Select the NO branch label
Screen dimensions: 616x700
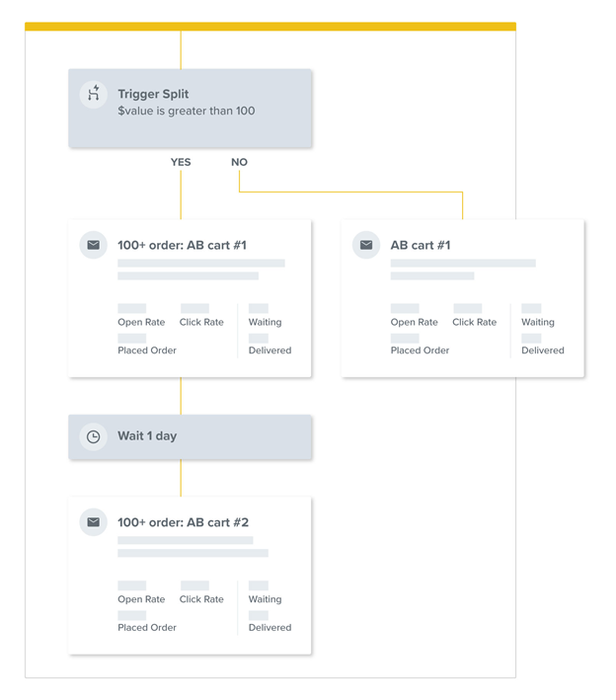239,162
